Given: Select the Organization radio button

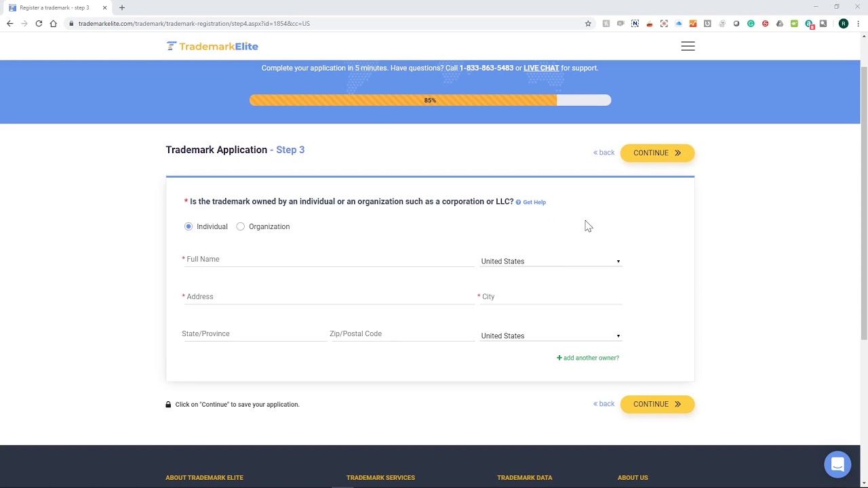Looking at the screenshot, I should coord(241,226).
